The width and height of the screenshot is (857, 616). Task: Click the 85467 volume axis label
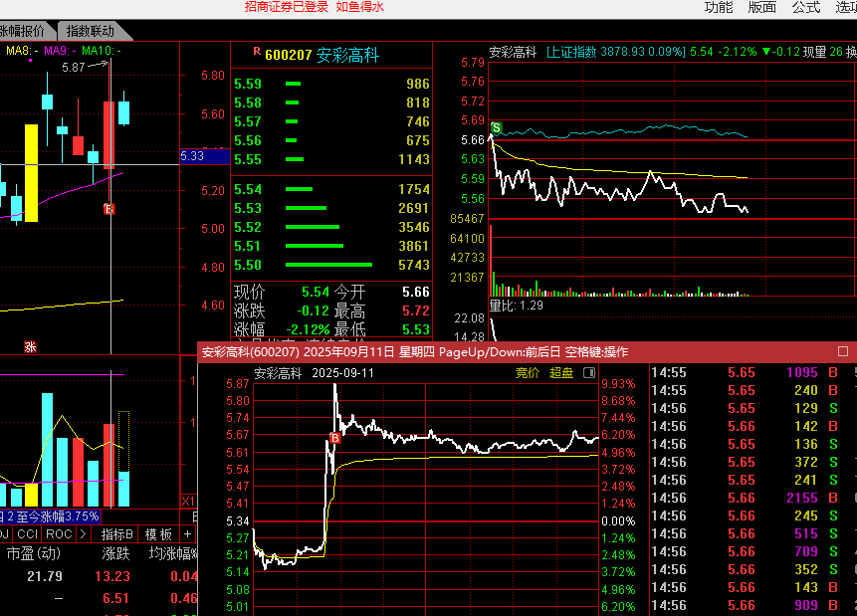pos(467,219)
